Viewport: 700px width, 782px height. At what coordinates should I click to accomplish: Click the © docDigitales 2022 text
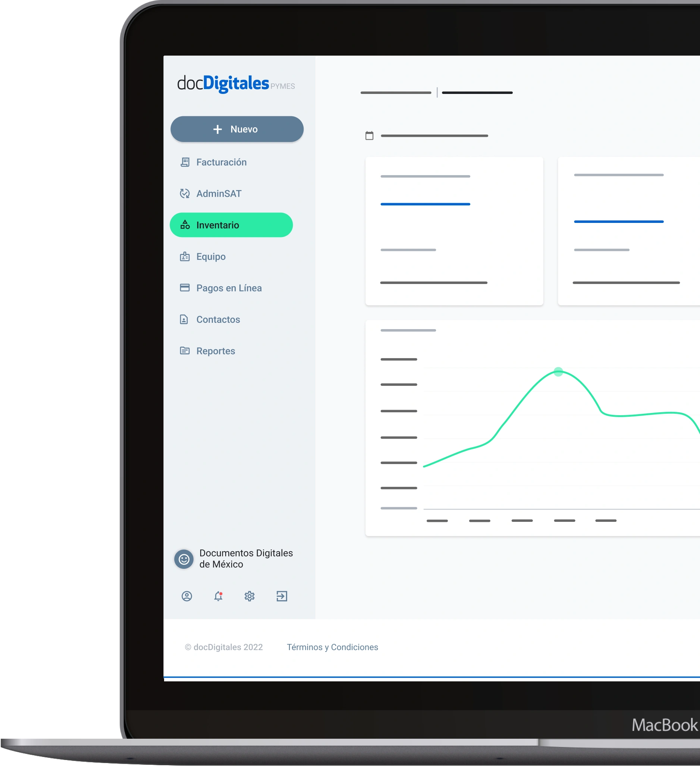click(224, 647)
